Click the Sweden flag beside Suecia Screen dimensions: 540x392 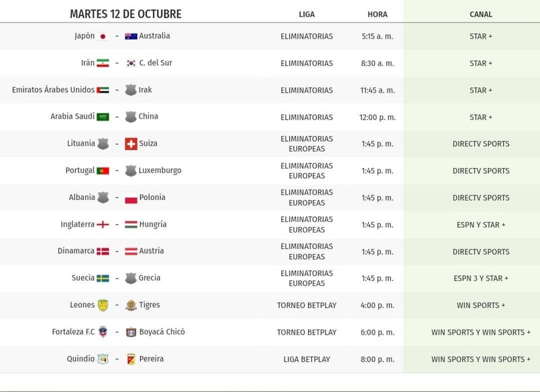point(103,278)
